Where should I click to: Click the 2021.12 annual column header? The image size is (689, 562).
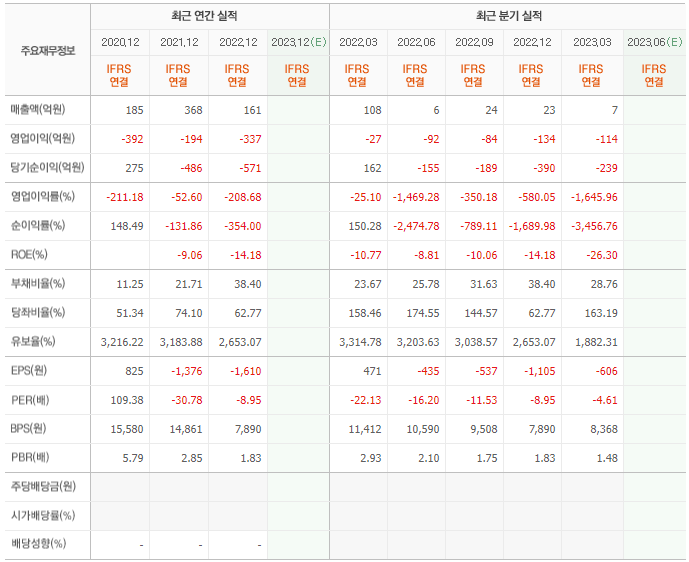pyautogui.click(x=179, y=42)
